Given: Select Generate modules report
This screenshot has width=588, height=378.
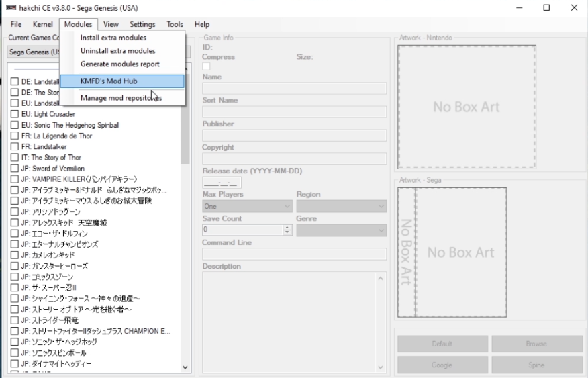Looking at the screenshot, I should point(122,64).
